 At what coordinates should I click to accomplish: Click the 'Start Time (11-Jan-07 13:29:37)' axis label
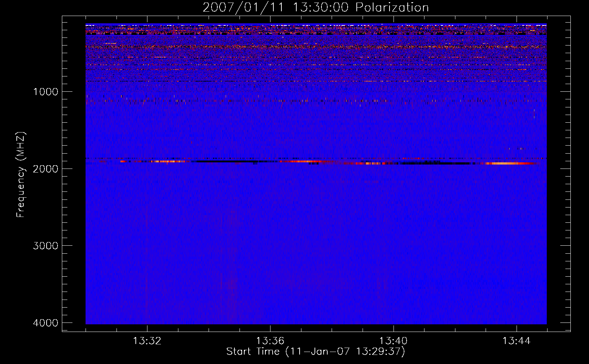pos(316,352)
